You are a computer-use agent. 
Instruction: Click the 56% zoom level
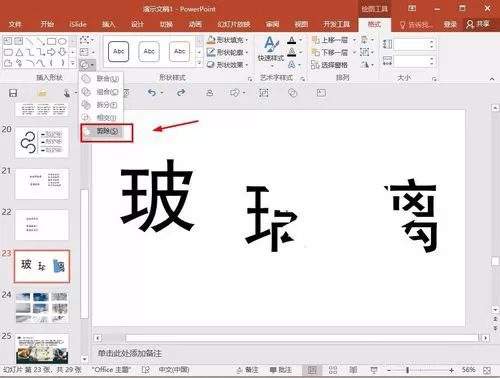point(469,370)
